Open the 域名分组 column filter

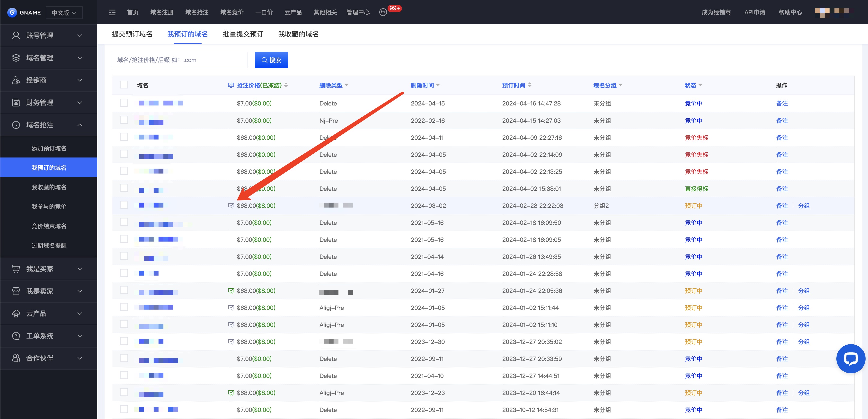621,85
